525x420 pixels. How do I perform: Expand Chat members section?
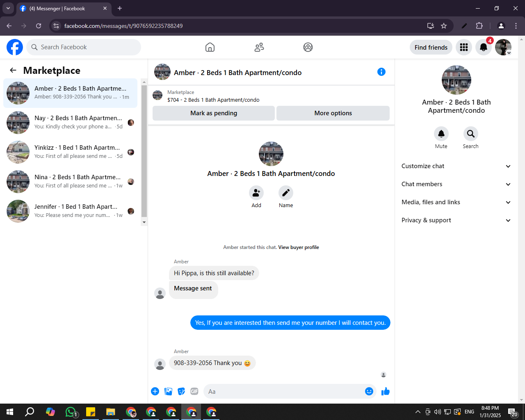click(456, 184)
